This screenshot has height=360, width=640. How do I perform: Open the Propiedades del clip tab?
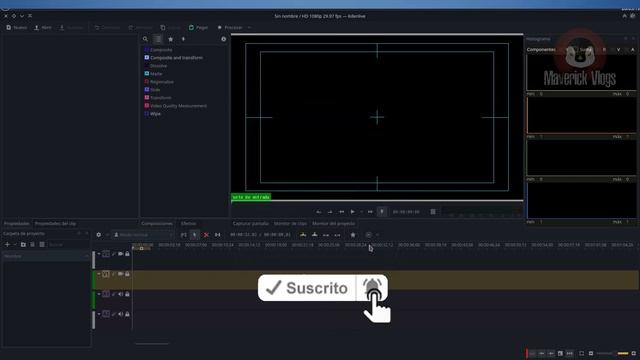[55, 224]
